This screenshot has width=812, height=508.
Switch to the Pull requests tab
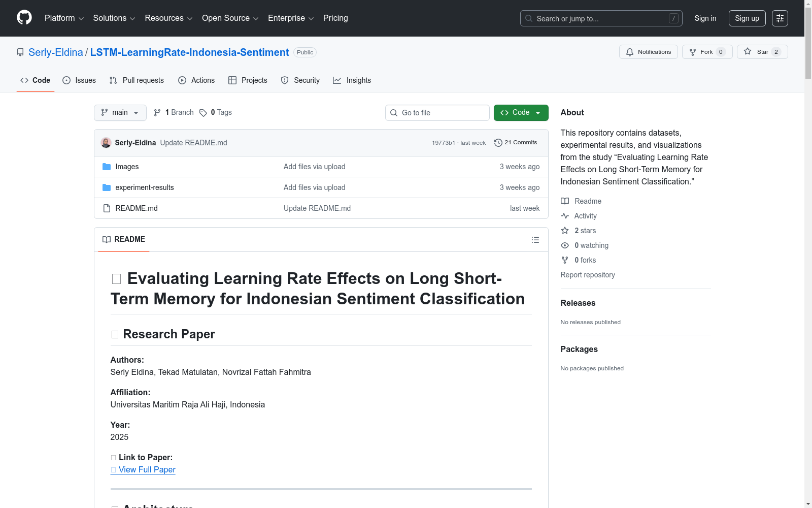click(x=137, y=80)
